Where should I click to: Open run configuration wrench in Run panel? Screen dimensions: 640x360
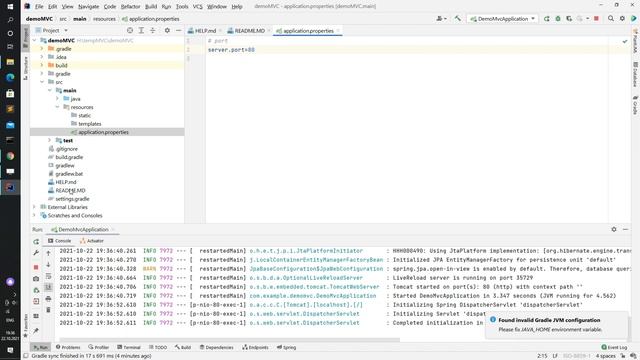(x=36, y=253)
